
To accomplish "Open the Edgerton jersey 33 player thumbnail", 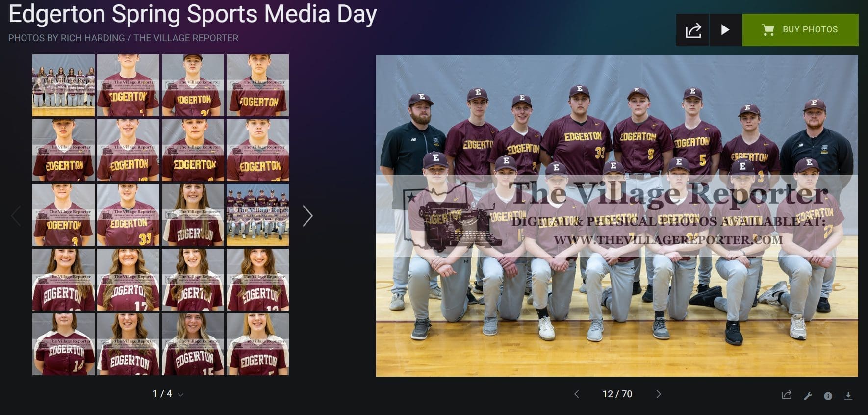I will pos(128,215).
